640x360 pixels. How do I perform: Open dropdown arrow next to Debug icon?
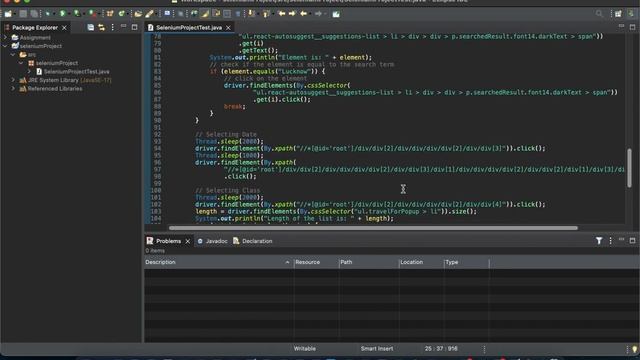click(54, 14)
